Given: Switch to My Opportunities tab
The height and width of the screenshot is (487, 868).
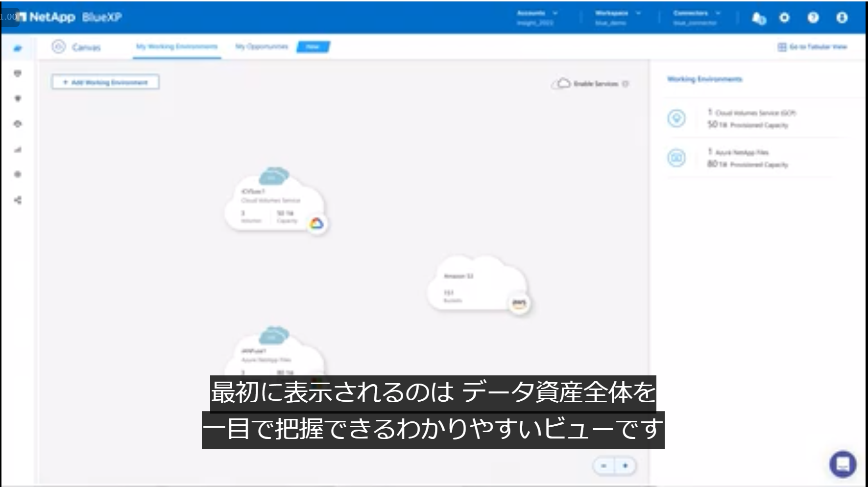Looking at the screenshot, I should 262,47.
